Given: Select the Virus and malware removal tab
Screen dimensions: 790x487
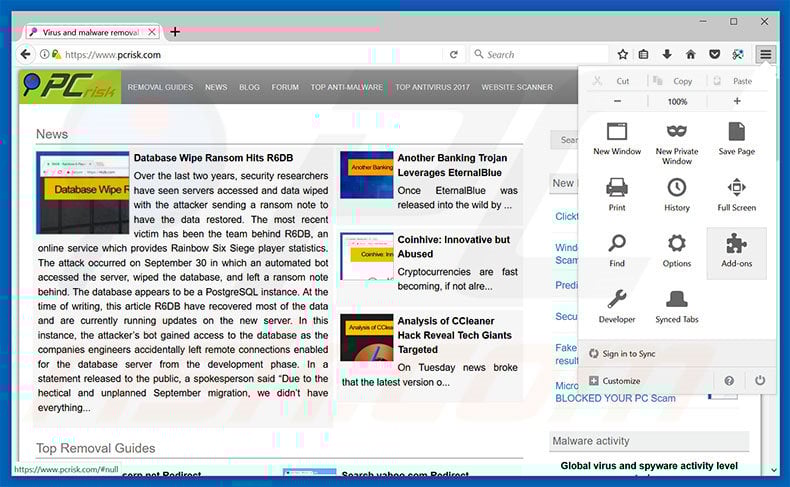Looking at the screenshot, I should point(92,32).
